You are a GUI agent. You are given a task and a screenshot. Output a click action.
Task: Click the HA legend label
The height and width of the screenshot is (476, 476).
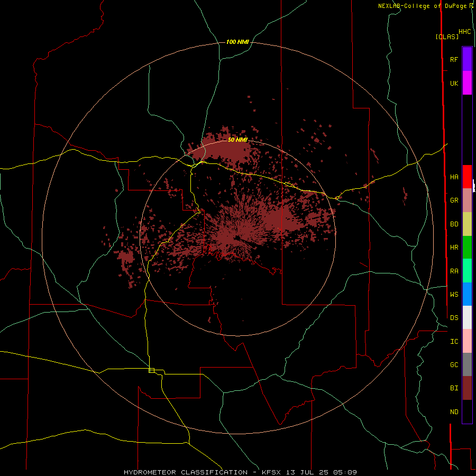point(454,177)
